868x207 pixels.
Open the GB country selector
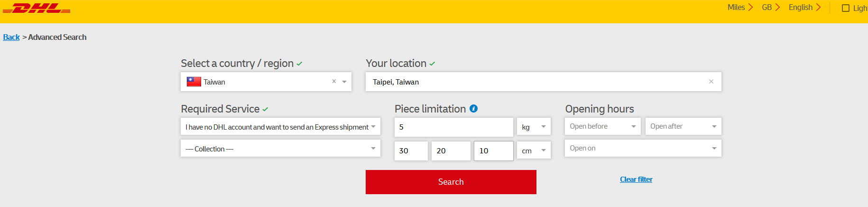771,8
